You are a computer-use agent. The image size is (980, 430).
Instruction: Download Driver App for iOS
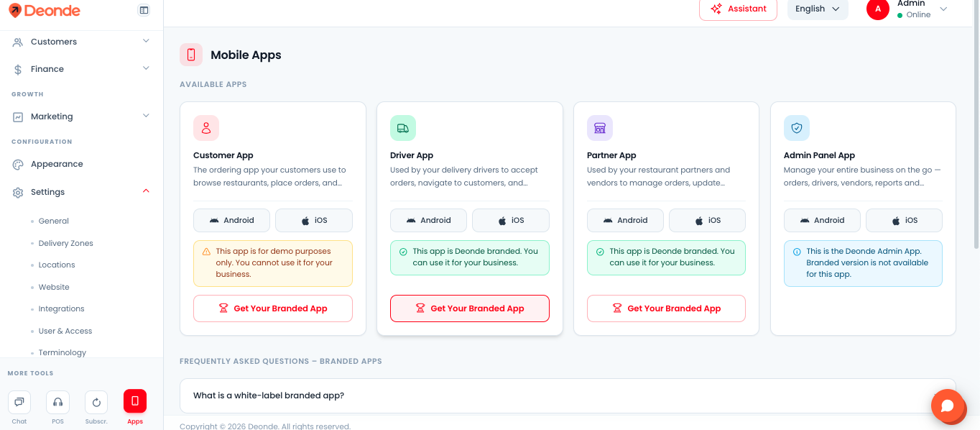pyautogui.click(x=511, y=220)
